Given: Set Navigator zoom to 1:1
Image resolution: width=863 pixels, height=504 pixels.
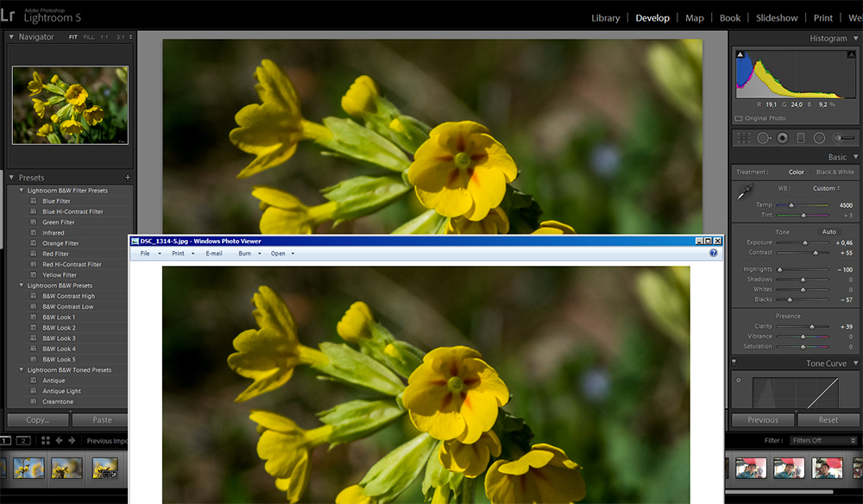Looking at the screenshot, I should 104,37.
